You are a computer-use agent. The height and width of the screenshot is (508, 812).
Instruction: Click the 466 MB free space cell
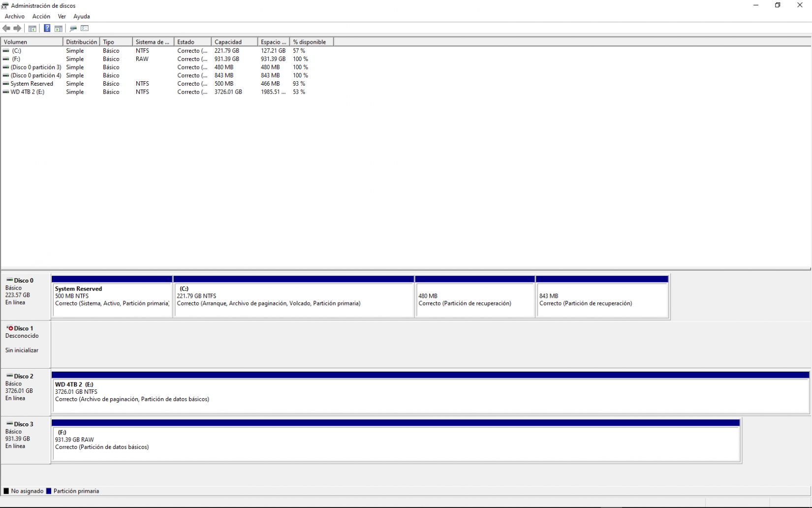(x=270, y=84)
